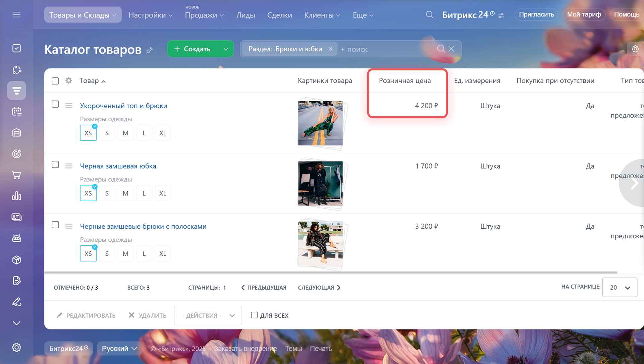644x364 pixels.
Task: Open the per-page count dropdown showing 20
Action: (x=620, y=287)
